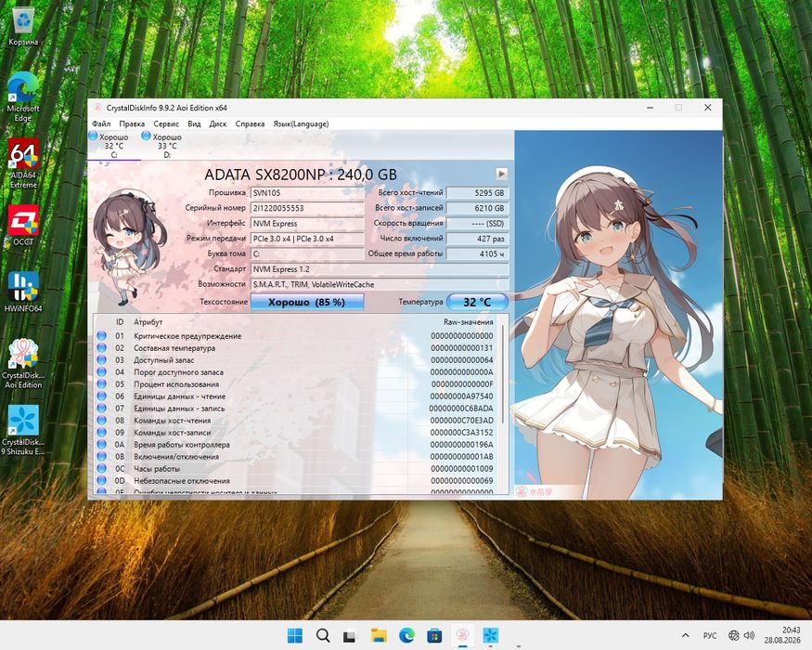Select the C: disk tab (32 °C)
The image size is (812, 650).
[x=114, y=145]
